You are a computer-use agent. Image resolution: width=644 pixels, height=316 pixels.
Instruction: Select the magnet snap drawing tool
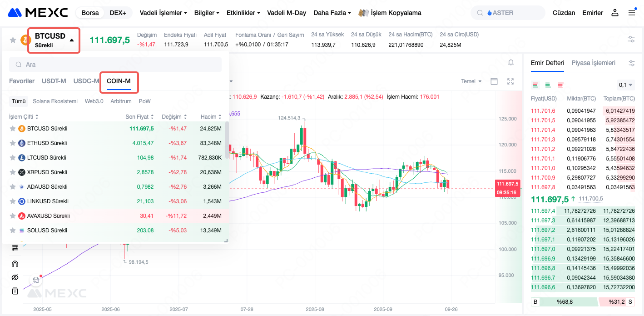(x=15, y=263)
